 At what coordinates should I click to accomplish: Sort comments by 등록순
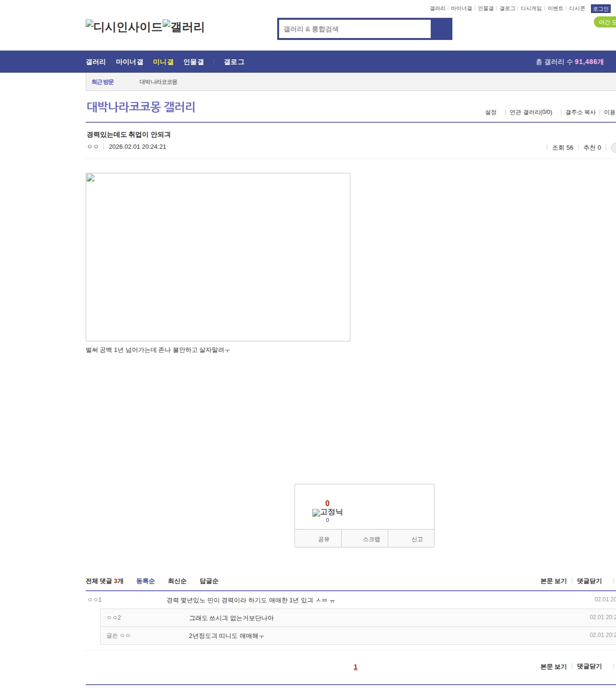pyautogui.click(x=145, y=581)
